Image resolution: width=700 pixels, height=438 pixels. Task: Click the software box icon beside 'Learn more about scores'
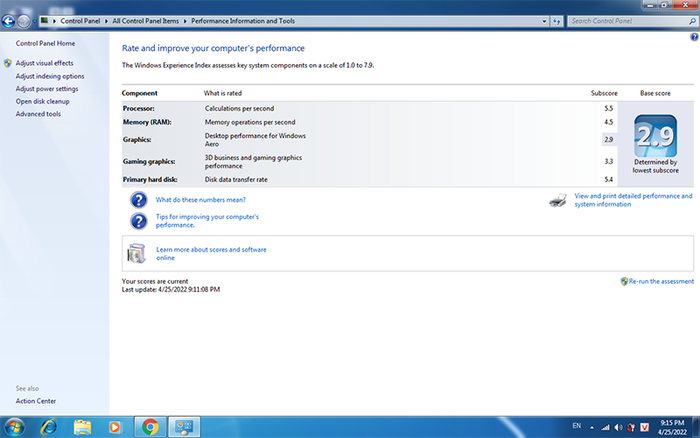click(x=137, y=253)
